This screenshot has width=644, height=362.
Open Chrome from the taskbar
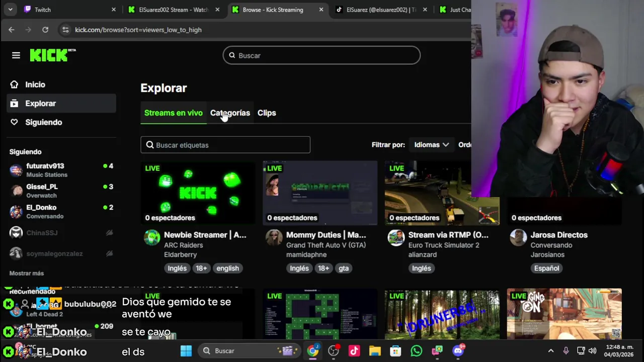tap(313, 351)
